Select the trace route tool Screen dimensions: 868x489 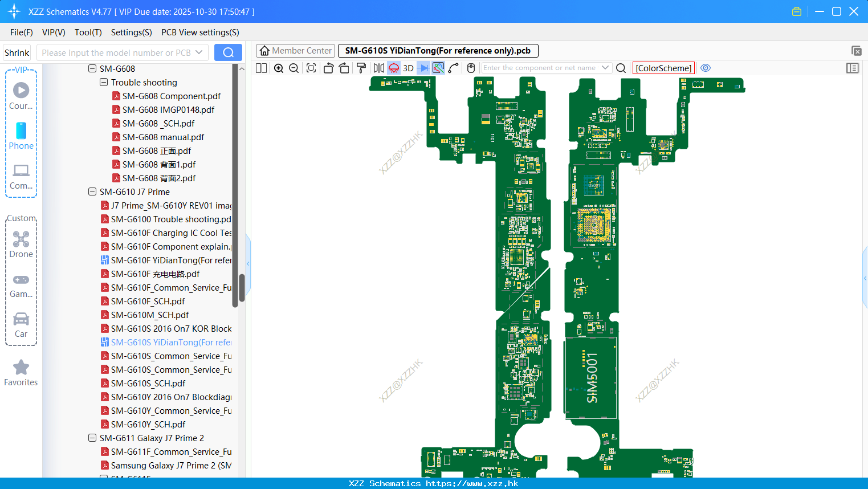pos(454,68)
